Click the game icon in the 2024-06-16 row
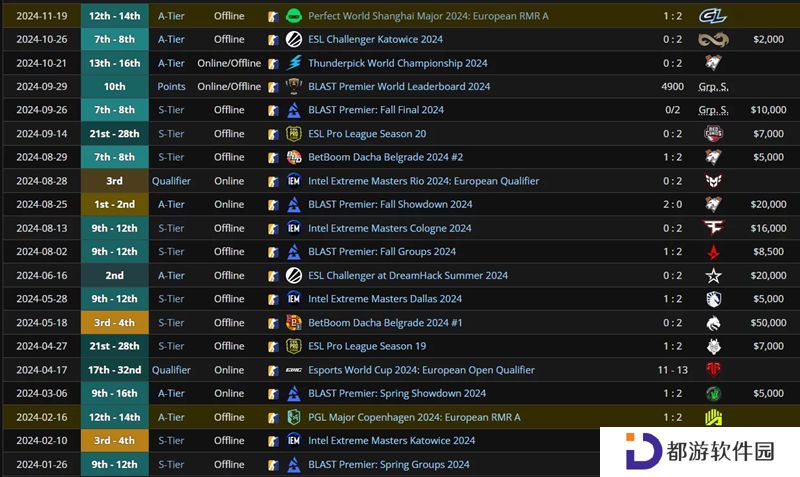Screen dimensions: 800x477 (273, 276)
